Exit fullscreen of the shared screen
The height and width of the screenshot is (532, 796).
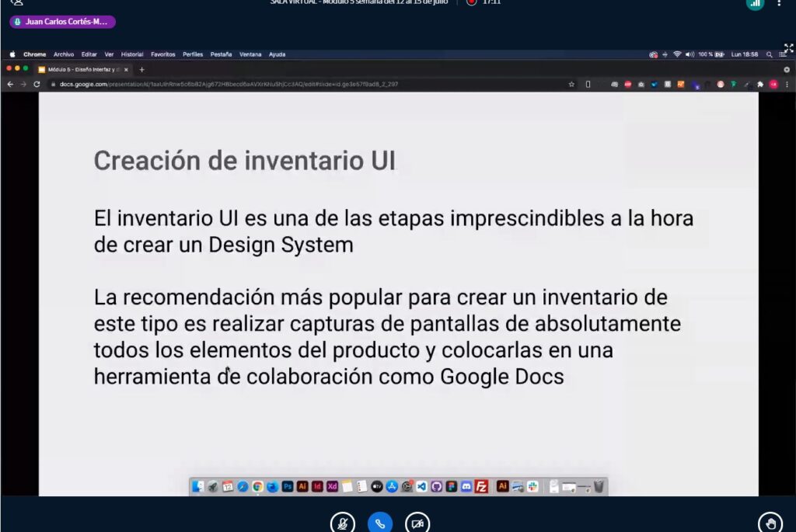click(788, 49)
